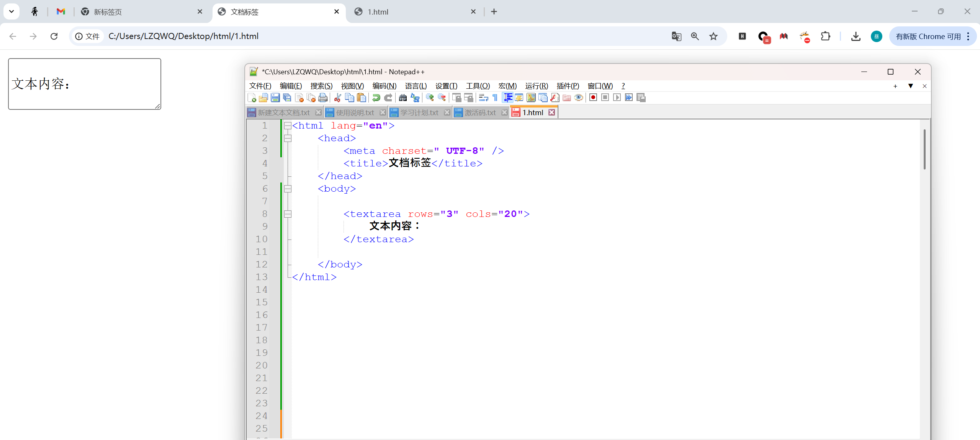Click the Print icon in Notepad++ toolbar
This screenshot has height=440, width=980.
[323, 98]
